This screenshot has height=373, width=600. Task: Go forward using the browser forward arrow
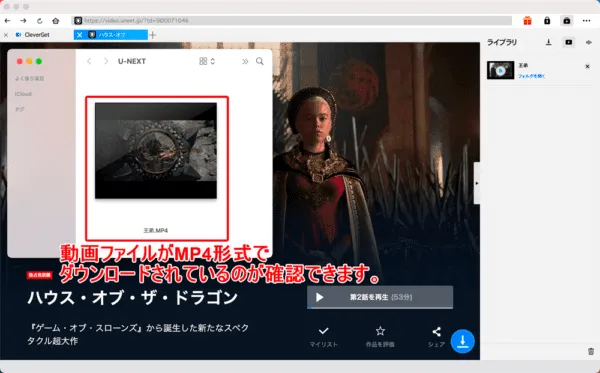pos(23,21)
